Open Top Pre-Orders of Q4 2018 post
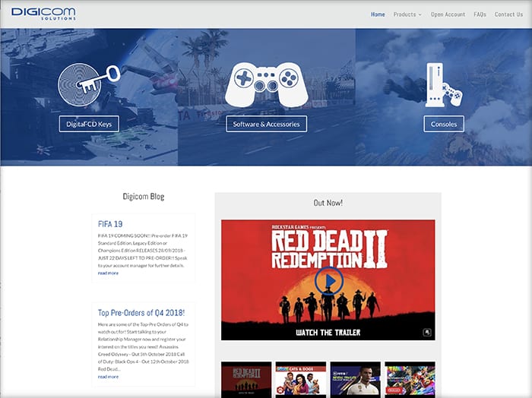Viewport: 532px width, 398px height. (x=141, y=313)
